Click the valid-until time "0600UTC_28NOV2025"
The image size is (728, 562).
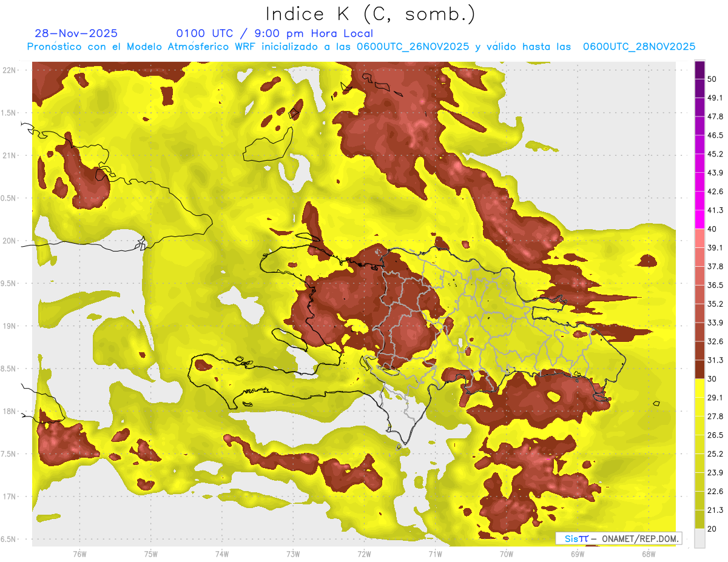point(639,47)
